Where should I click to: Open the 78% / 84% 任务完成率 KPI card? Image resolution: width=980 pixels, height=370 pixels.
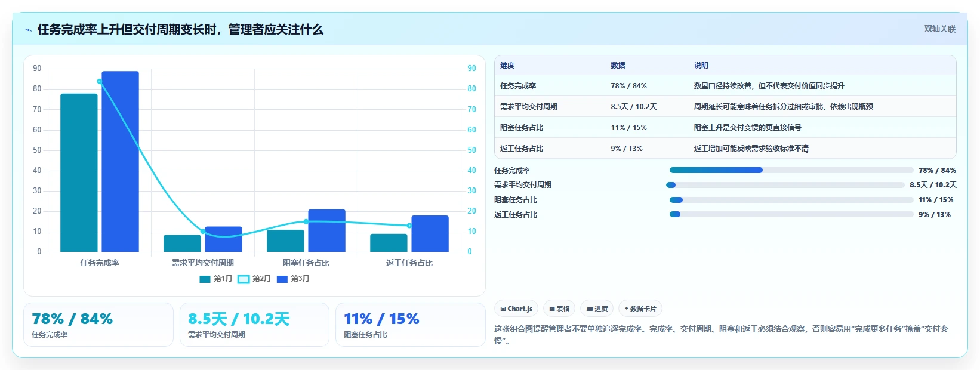(x=98, y=325)
